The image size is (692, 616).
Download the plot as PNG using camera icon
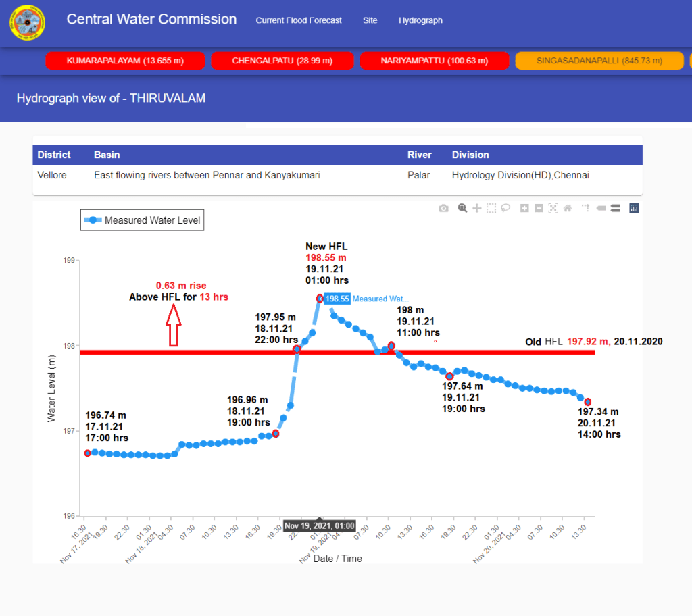(x=443, y=208)
